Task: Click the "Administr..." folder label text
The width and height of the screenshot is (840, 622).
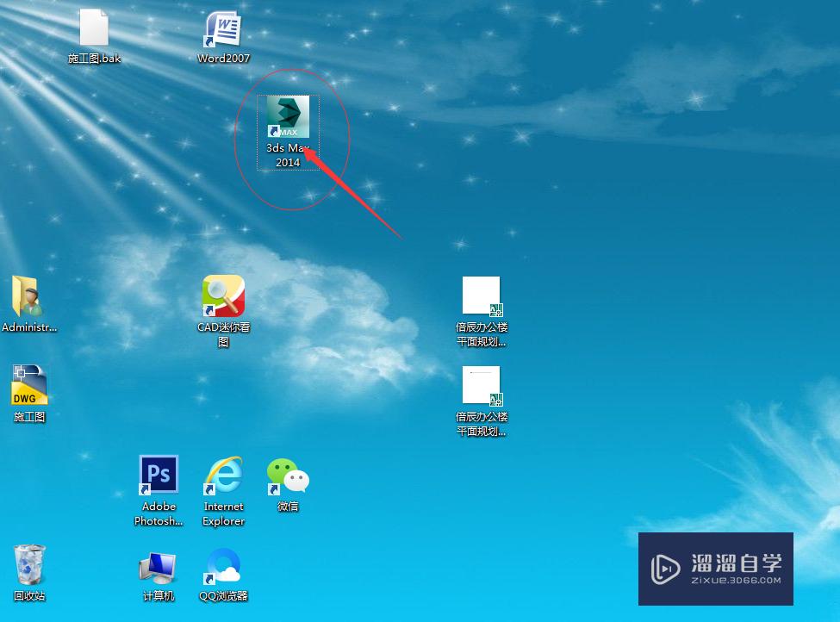Action: (x=29, y=327)
